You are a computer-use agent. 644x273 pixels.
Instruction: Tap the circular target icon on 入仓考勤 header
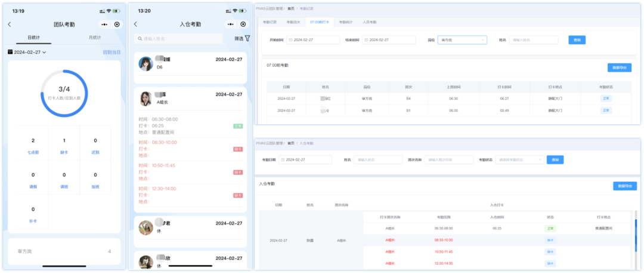pos(243,24)
